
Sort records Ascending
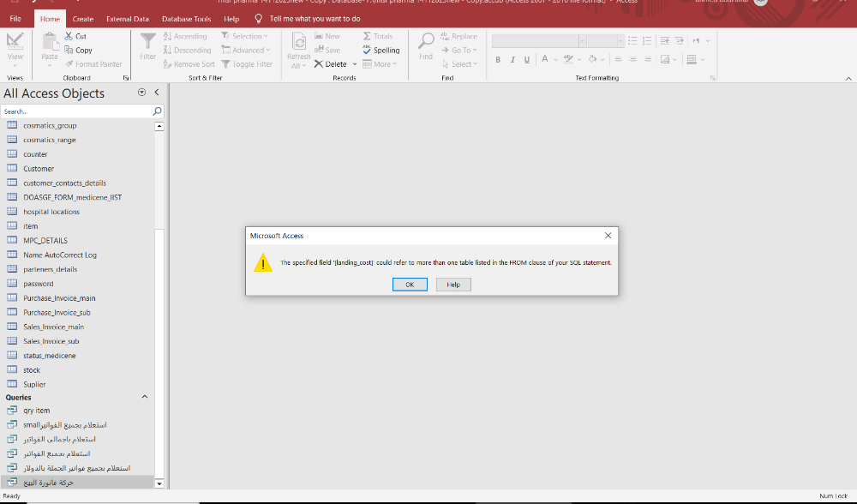(185, 36)
